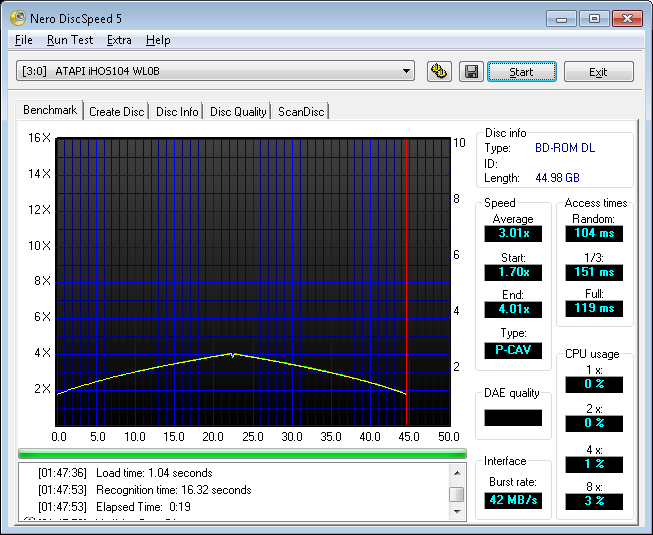Click the empty DAE quality field
653x535 pixels.
point(513,418)
